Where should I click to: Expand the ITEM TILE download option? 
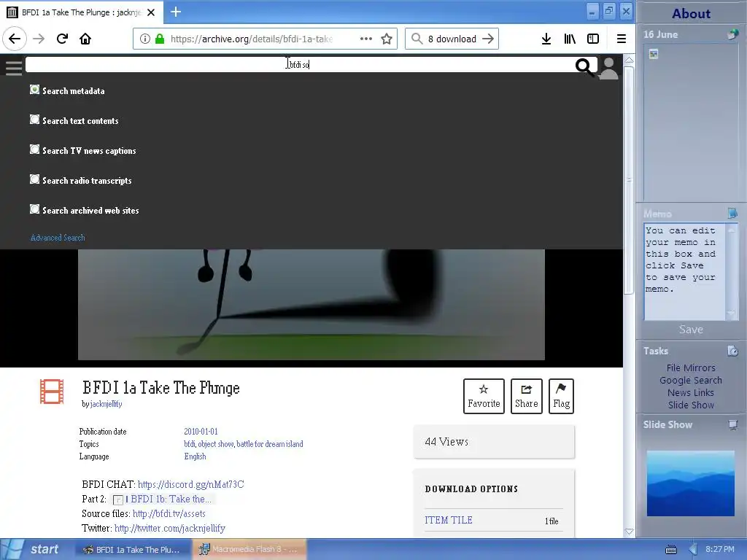pyautogui.click(x=449, y=520)
